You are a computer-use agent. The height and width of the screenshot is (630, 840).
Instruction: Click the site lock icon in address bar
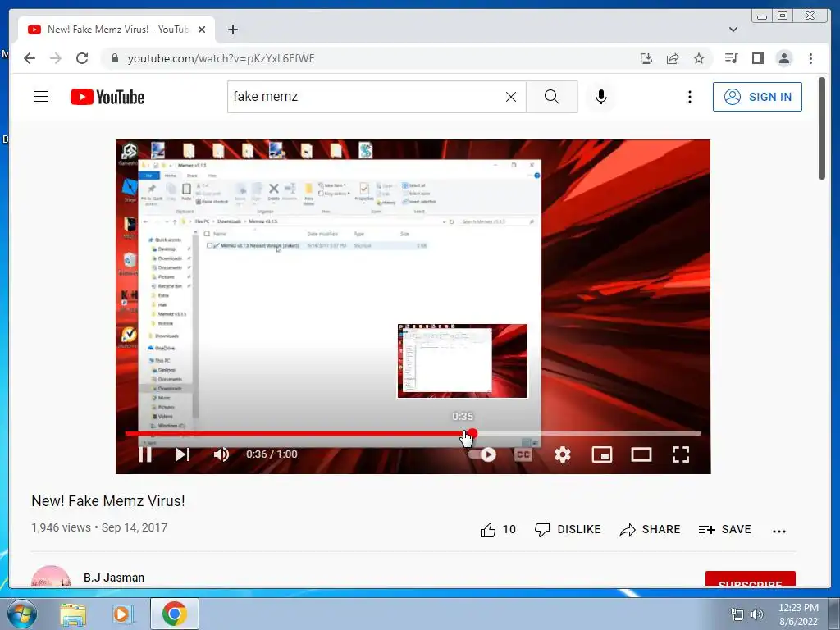click(115, 58)
